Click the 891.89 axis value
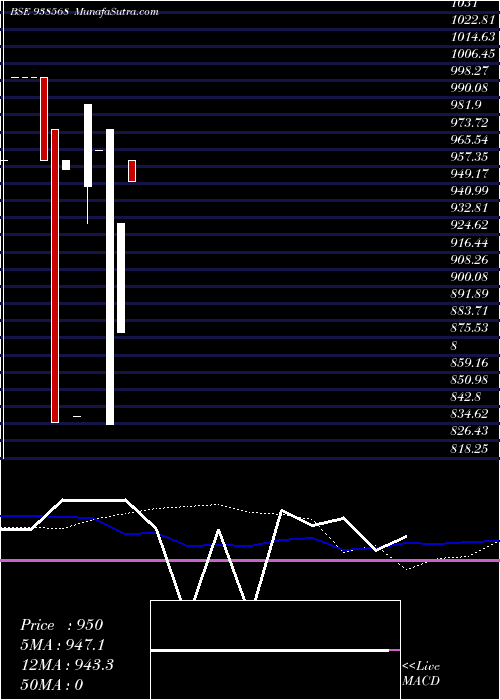 [469, 294]
